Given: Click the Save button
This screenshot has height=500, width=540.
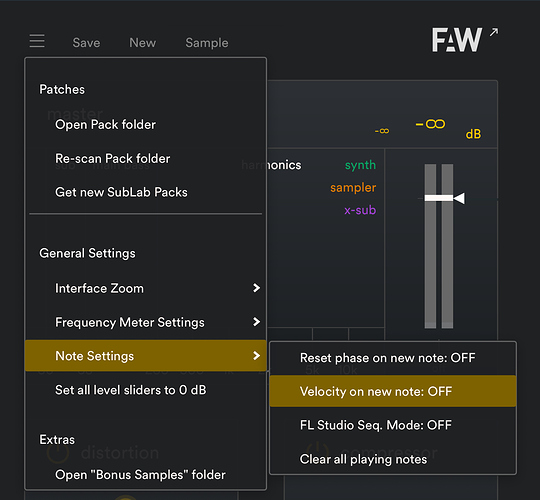Looking at the screenshot, I should tap(86, 43).
